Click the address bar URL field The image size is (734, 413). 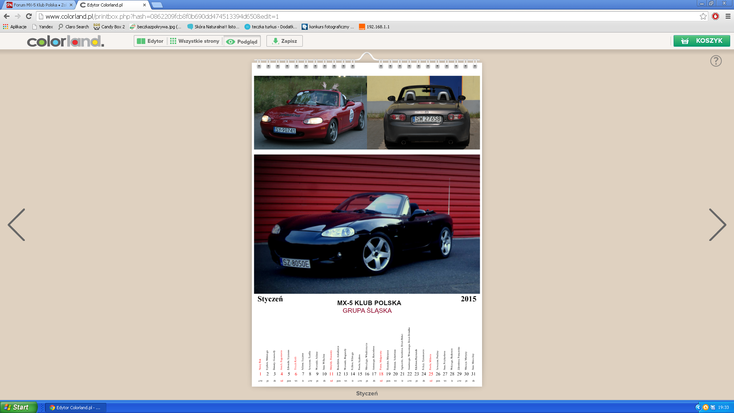pyautogui.click(x=367, y=16)
